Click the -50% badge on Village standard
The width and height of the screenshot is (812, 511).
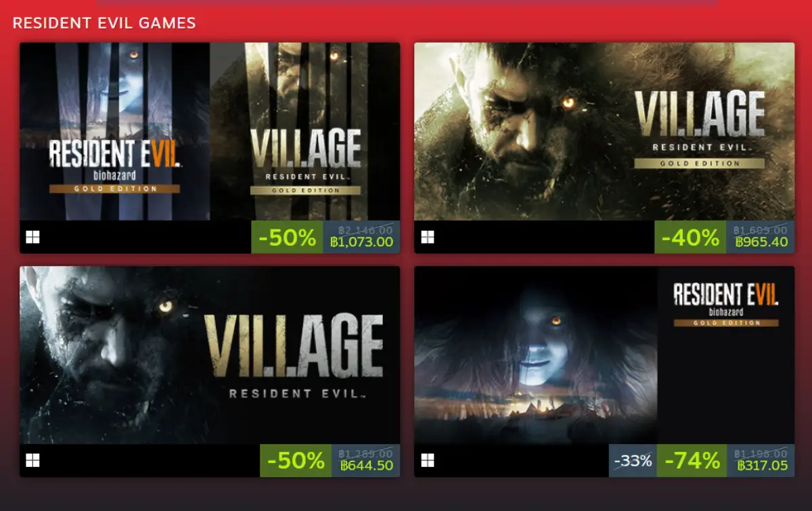(x=296, y=460)
